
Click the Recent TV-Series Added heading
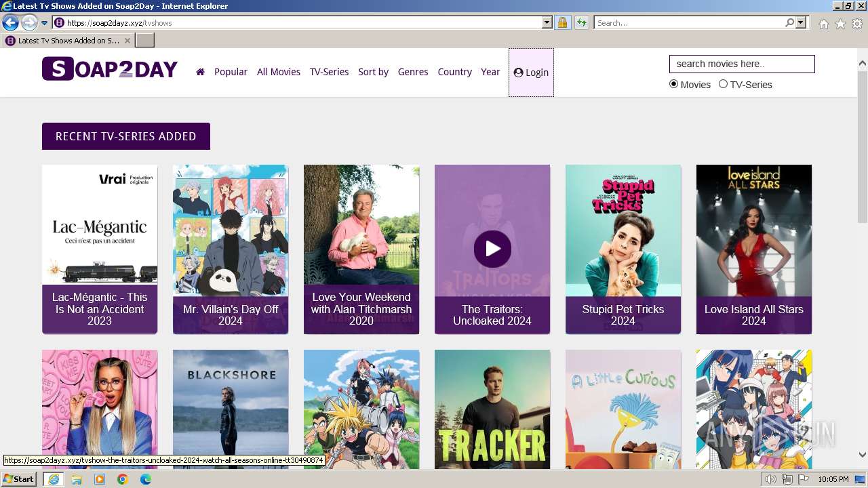pos(126,136)
